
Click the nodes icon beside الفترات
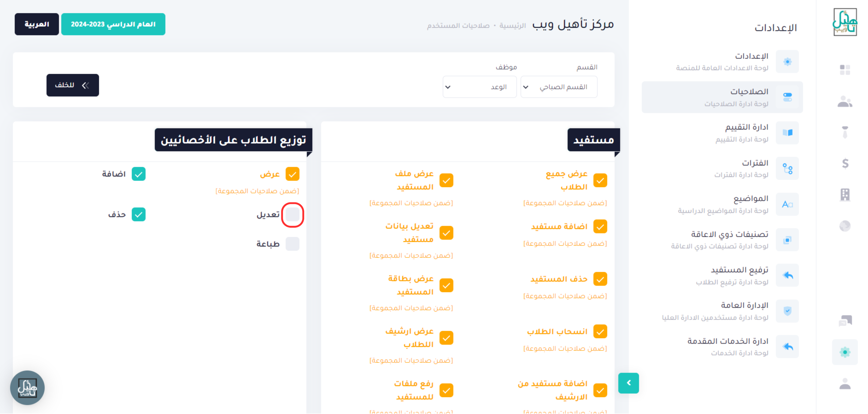(787, 168)
